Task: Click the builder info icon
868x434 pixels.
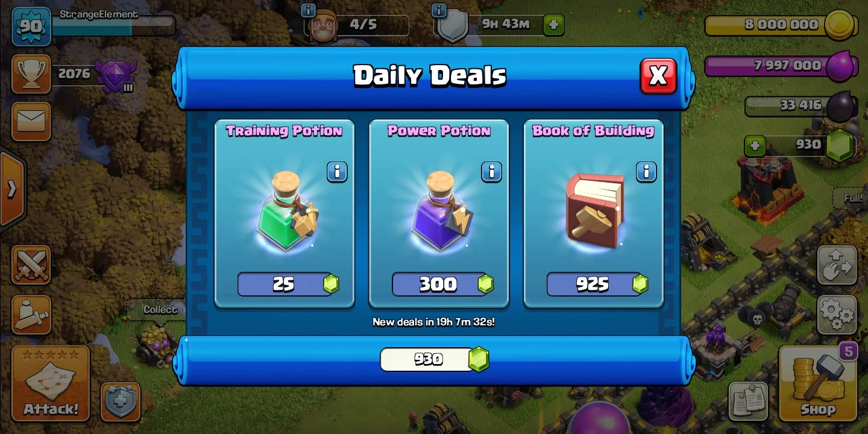Action: (308, 10)
